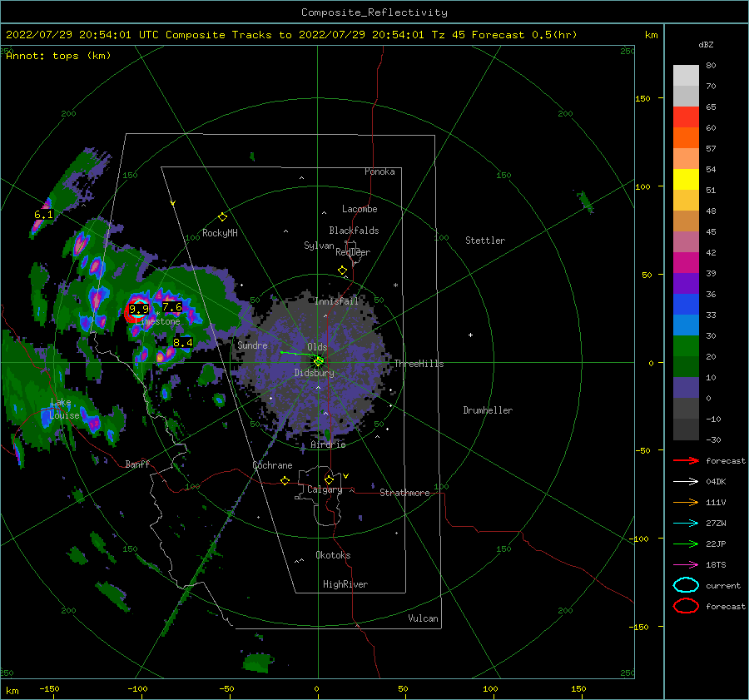Click the Ponoka city label
749x700 pixels.
pos(379,171)
